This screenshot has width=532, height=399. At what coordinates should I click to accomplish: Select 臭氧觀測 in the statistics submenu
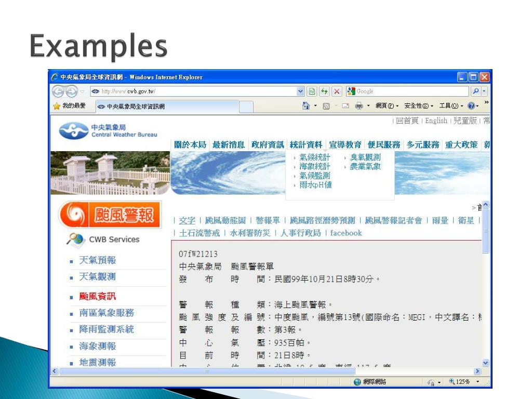[x=365, y=157]
